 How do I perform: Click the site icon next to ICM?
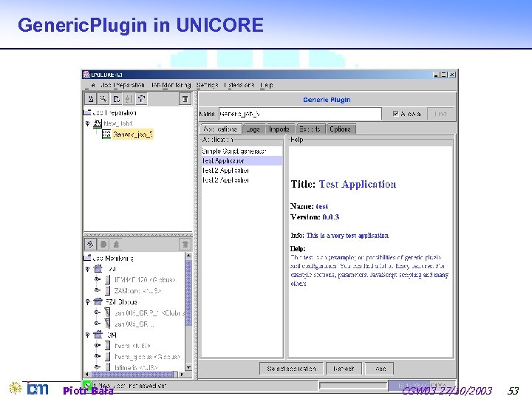(98, 335)
